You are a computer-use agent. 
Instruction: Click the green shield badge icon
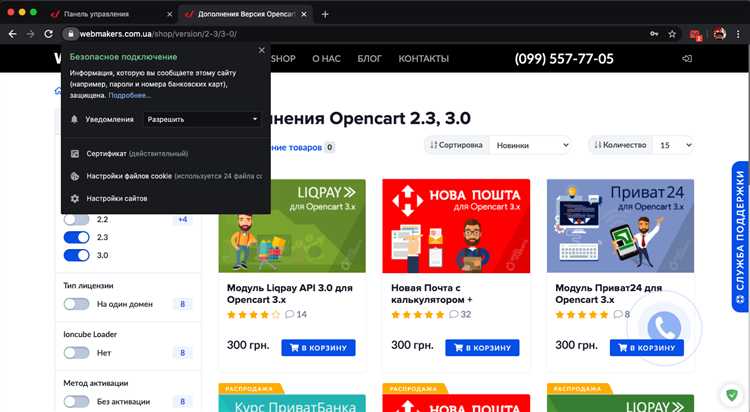[731, 395]
